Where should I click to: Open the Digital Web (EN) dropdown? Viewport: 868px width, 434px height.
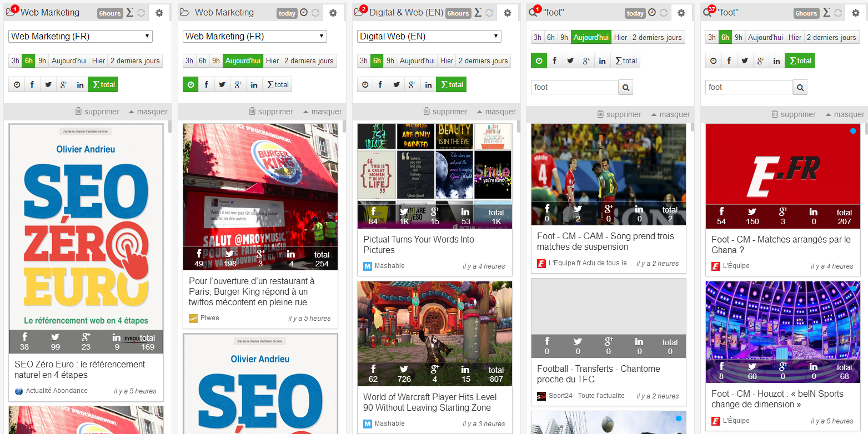point(429,36)
